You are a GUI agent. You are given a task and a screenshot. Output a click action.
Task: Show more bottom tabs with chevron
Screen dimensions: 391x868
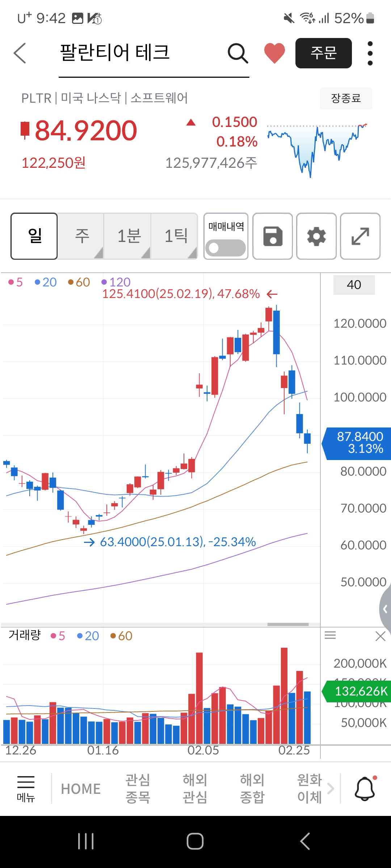point(331,788)
